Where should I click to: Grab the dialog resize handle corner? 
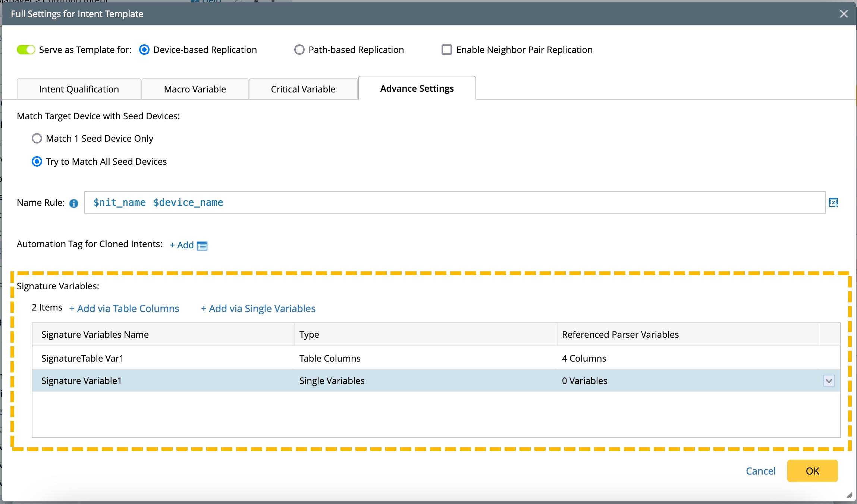849,495
